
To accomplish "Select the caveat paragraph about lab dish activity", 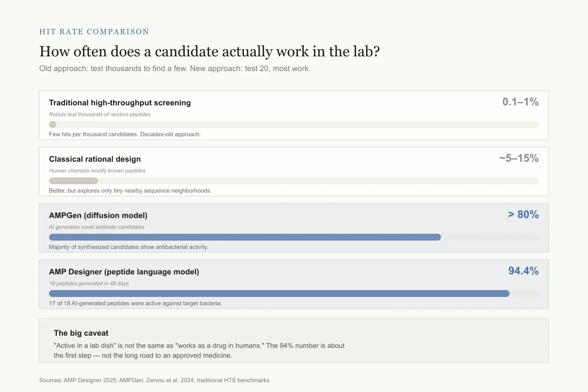I will point(199,350).
